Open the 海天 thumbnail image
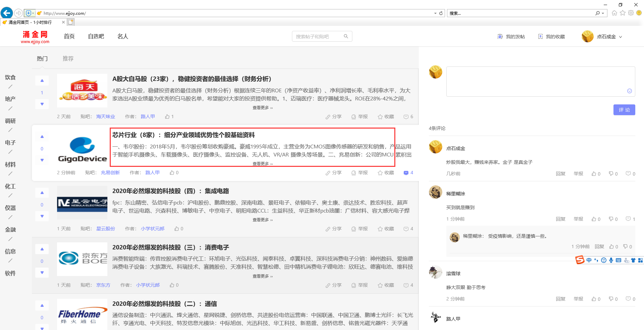The width and height of the screenshot is (644, 330). tap(82, 91)
